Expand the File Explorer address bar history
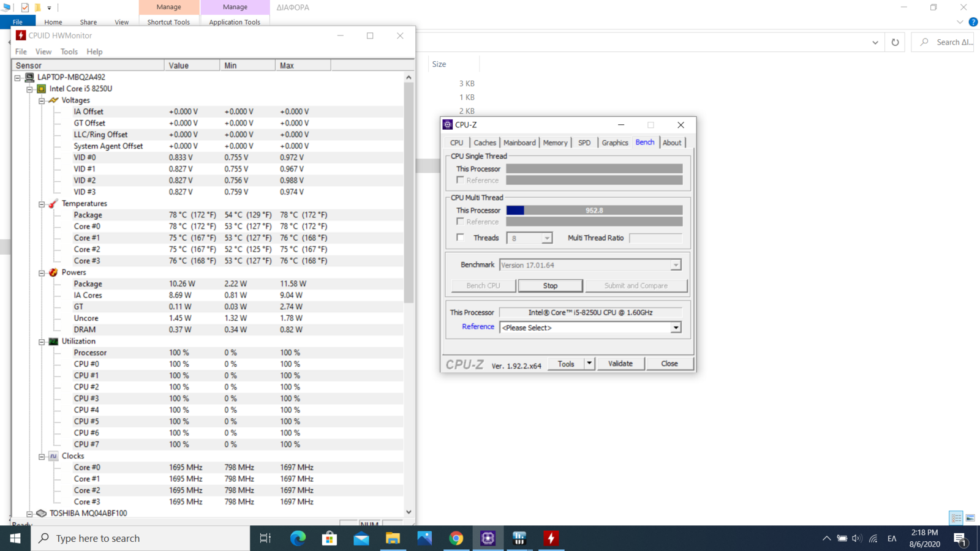The image size is (980, 551). pos(875,42)
